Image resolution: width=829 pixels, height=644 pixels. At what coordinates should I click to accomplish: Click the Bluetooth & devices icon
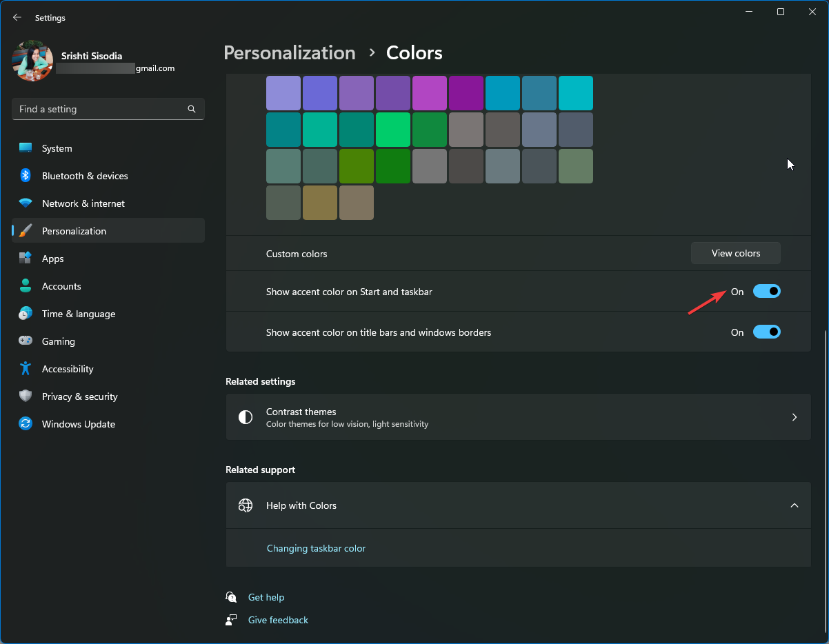pos(26,176)
